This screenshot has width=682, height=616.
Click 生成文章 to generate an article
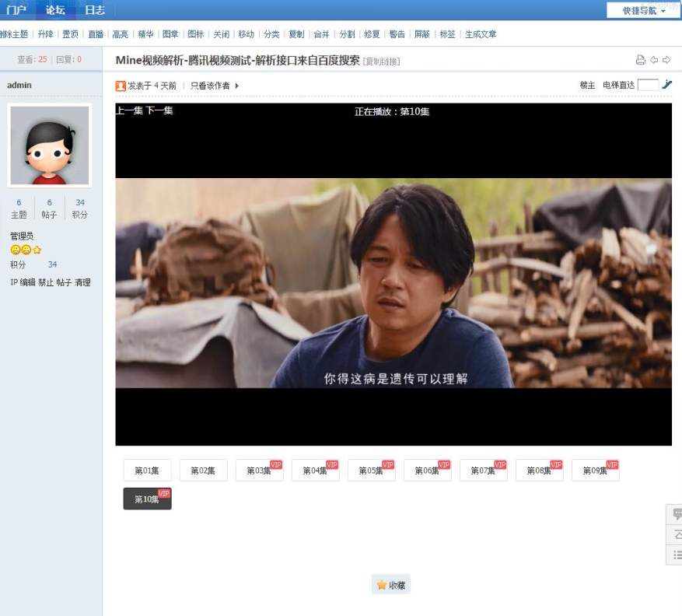tap(481, 34)
